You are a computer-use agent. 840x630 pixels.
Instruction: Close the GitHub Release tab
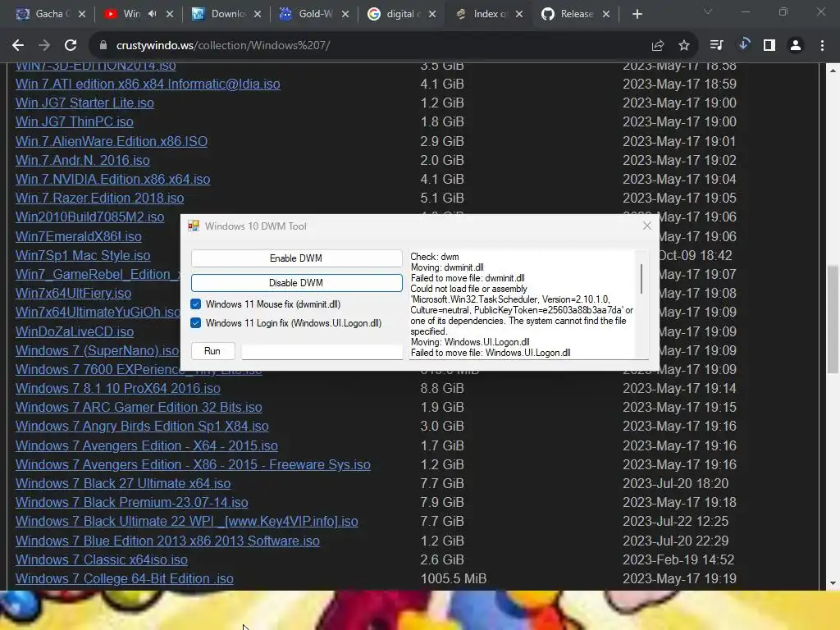coord(606,15)
